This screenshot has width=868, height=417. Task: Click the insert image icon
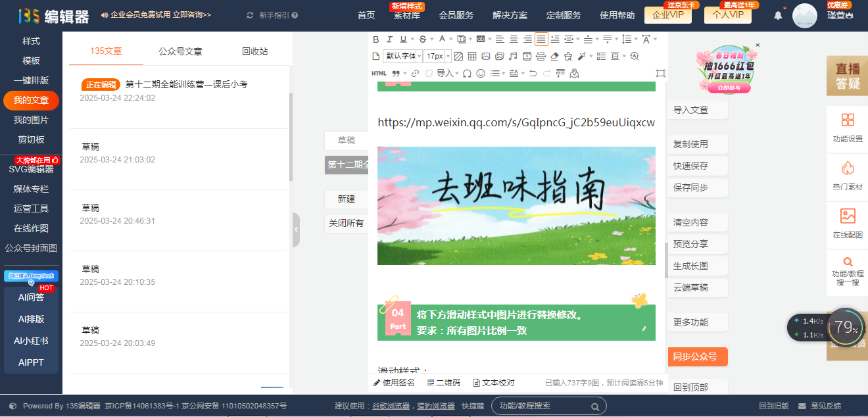(487, 57)
